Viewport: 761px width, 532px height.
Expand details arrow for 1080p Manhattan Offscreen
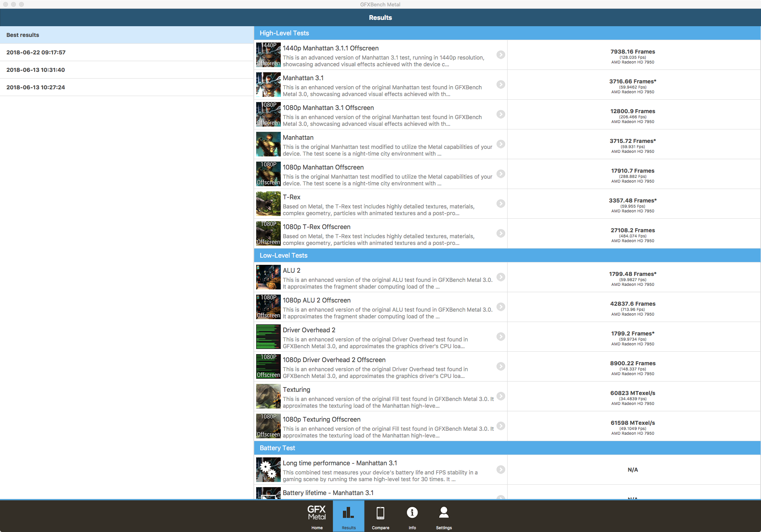click(501, 174)
